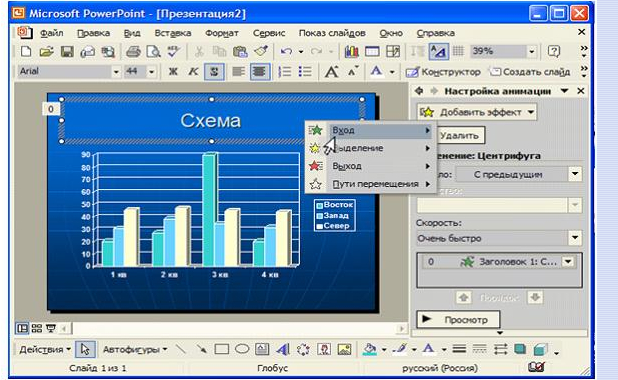
Task: Choose Выход effect submenu
Action: (x=370, y=166)
